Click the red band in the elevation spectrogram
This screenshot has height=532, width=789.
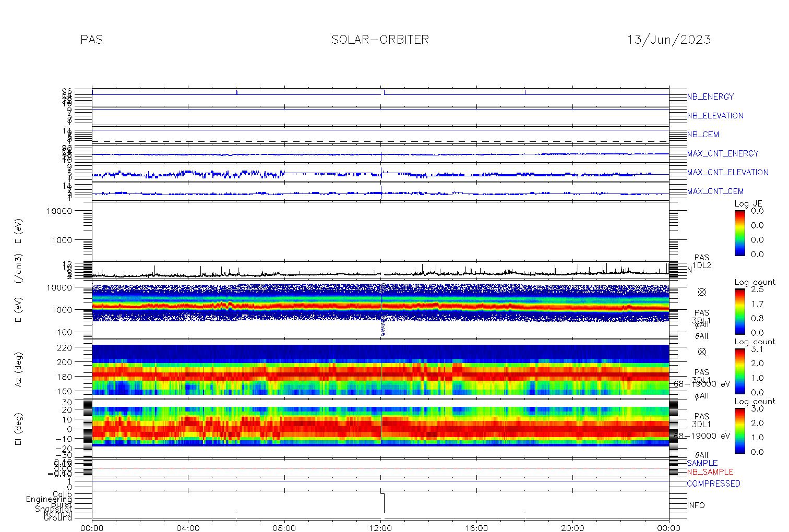[x=380, y=429]
